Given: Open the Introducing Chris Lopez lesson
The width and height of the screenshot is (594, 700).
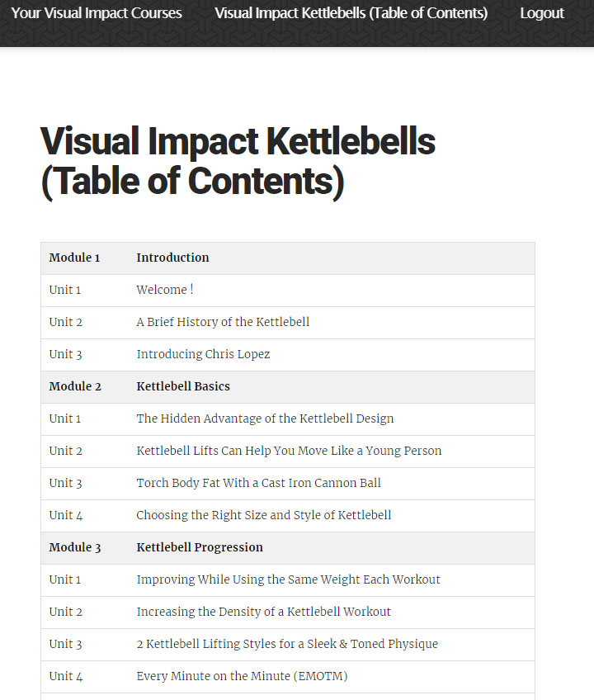Looking at the screenshot, I should click(203, 354).
